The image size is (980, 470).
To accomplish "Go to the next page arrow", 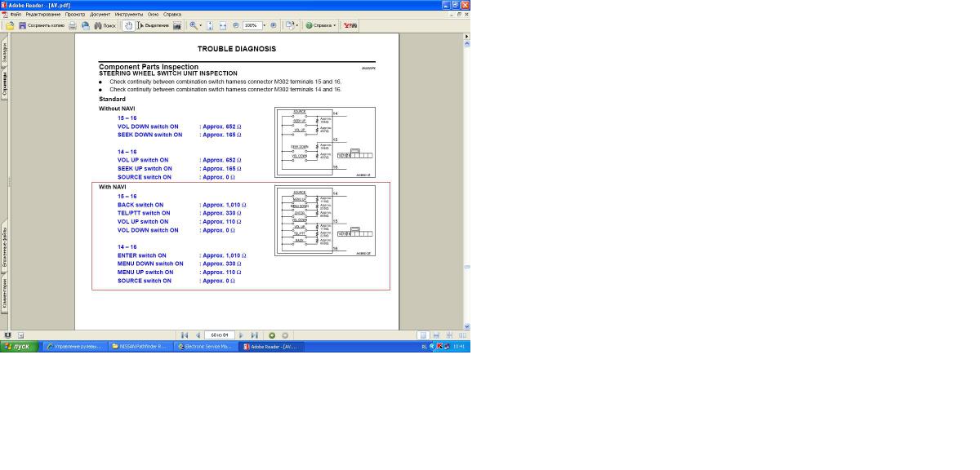I will (241, 335).
